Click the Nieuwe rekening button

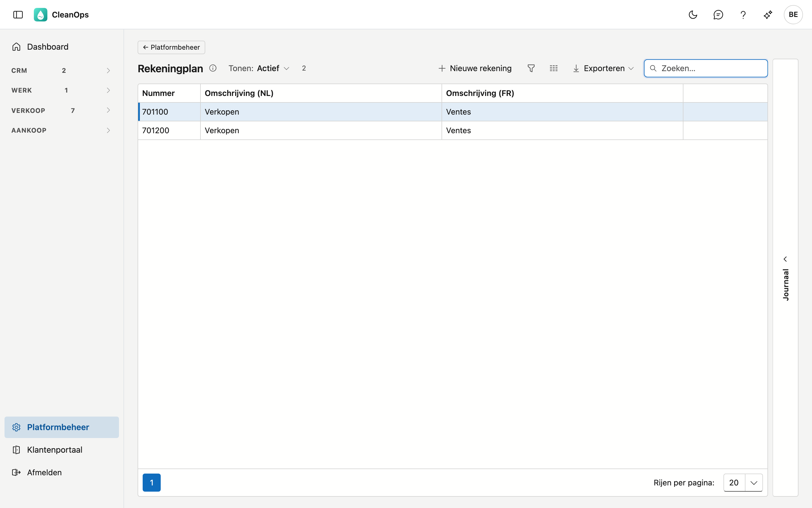click(x=475, y=68)
